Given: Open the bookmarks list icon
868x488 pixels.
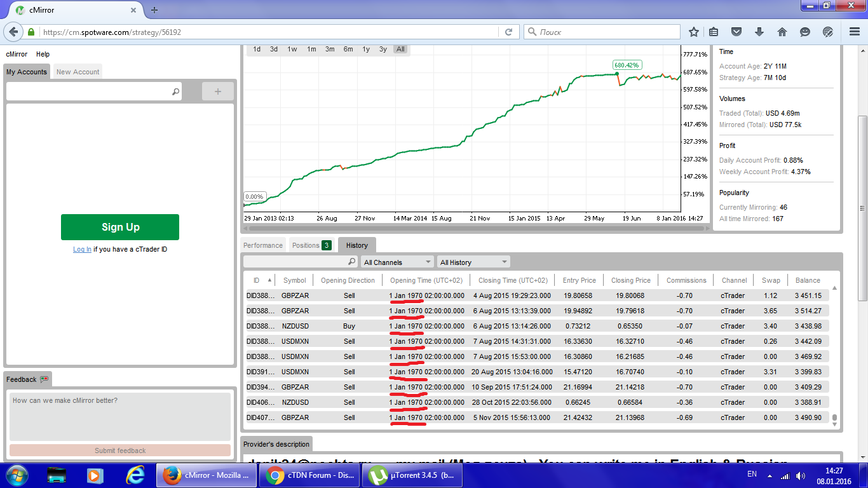Looking at the screenshot, I should click(x=714, y=32).
